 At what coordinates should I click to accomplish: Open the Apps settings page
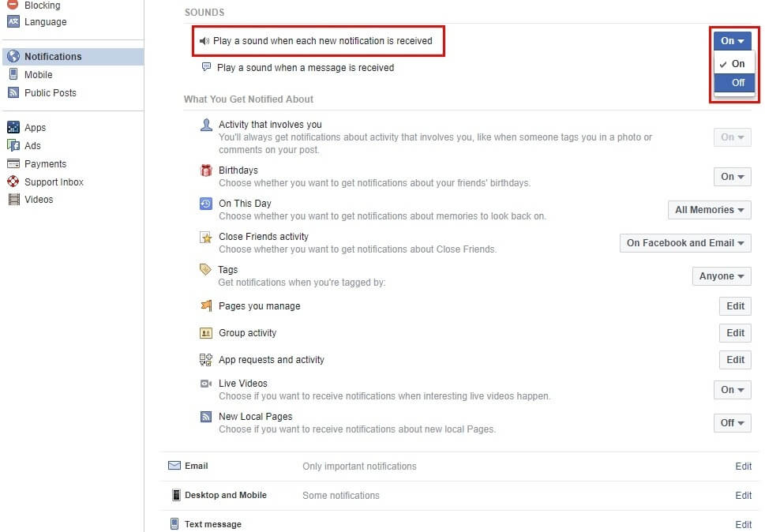tap(35, 128)
